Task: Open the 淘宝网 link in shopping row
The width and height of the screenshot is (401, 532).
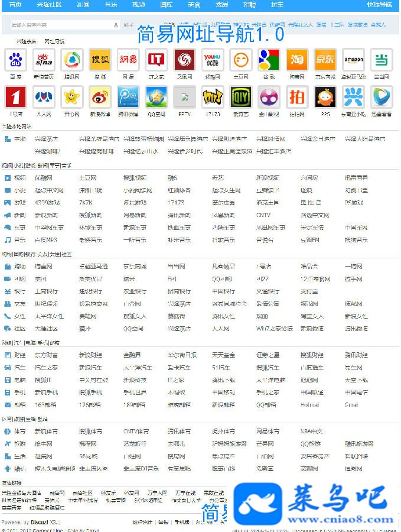Action: coord(43,267)
